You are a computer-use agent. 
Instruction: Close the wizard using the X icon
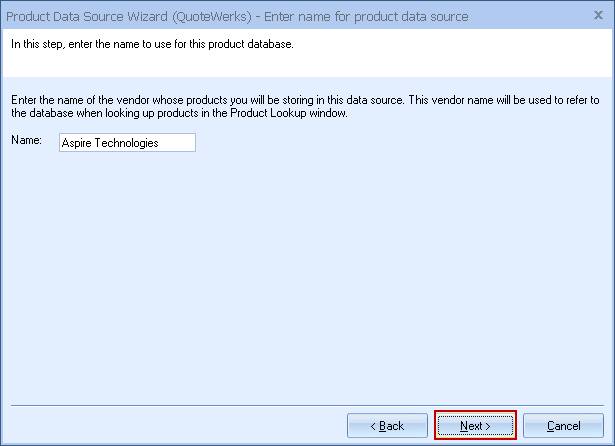pyautogui.click(x=599, y=16)
